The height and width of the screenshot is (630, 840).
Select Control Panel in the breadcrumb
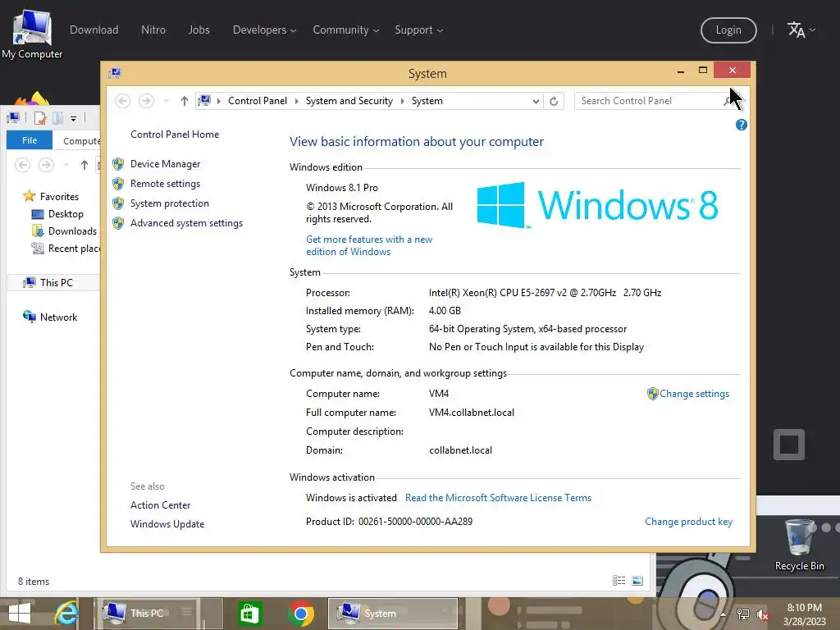(257, 101)
